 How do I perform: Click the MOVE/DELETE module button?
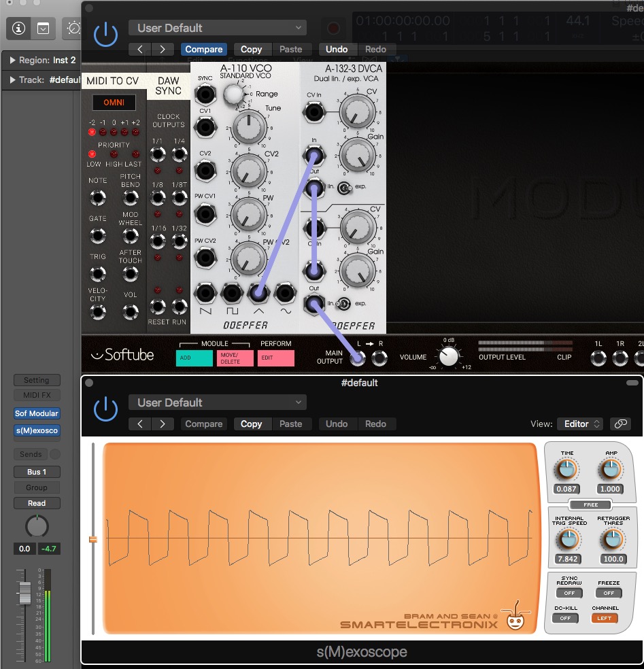click(x=235, y=358)
